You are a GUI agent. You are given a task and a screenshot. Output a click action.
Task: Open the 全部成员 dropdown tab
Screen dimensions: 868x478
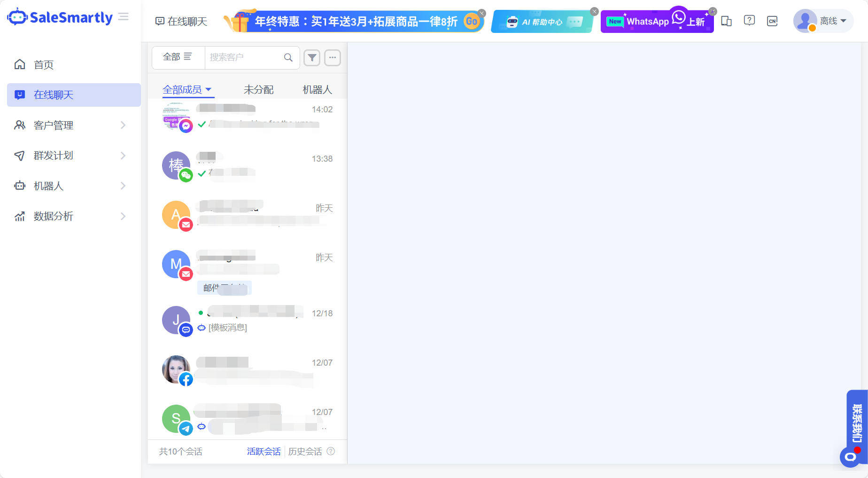click(x=187, y=90)
